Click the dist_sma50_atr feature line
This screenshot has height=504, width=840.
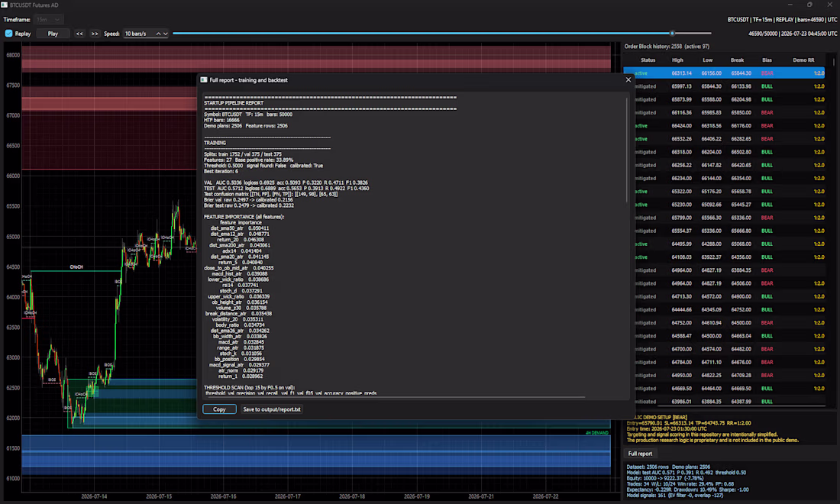pos(240,228)
